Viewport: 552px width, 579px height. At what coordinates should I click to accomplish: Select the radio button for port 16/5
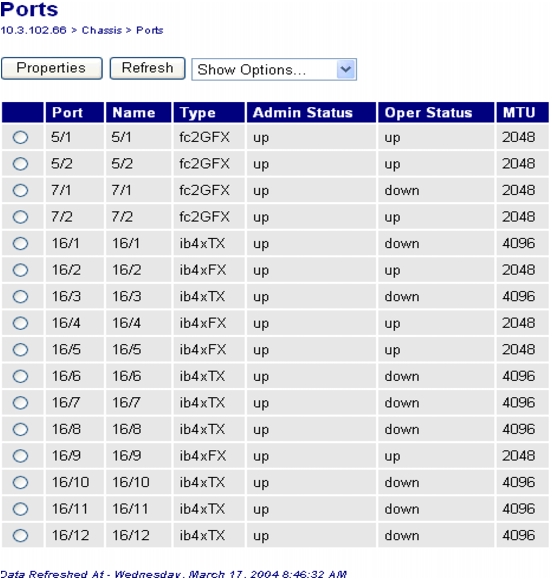click(20, 350)
